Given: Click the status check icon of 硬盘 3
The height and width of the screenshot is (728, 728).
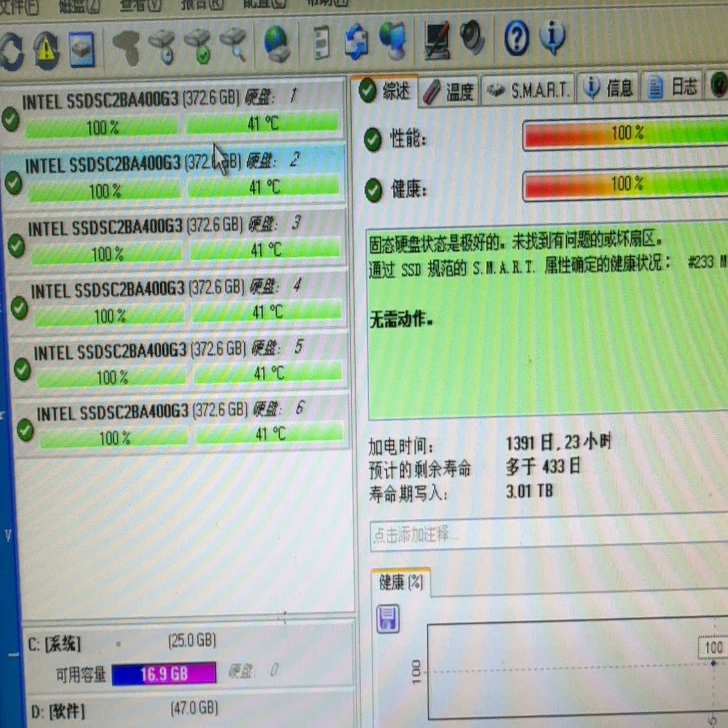Looking at the screenshot, I should point(16,246).
